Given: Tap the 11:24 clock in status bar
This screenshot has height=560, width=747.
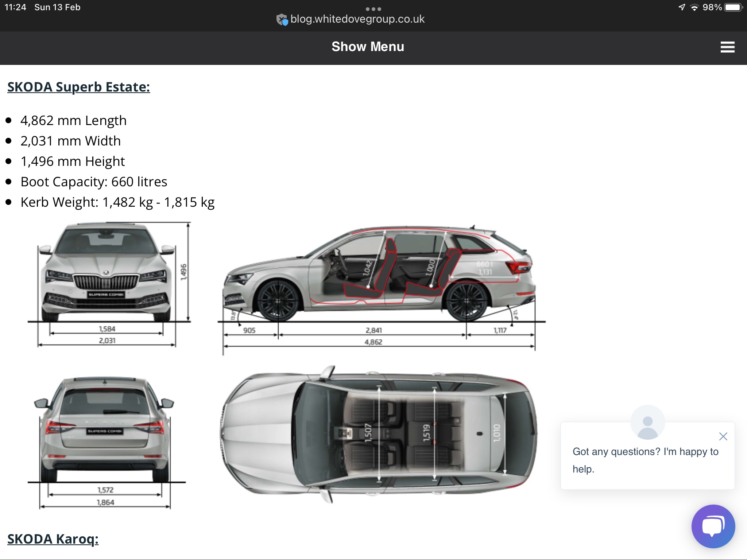Looking at the screenshot, I should (15, 7).
